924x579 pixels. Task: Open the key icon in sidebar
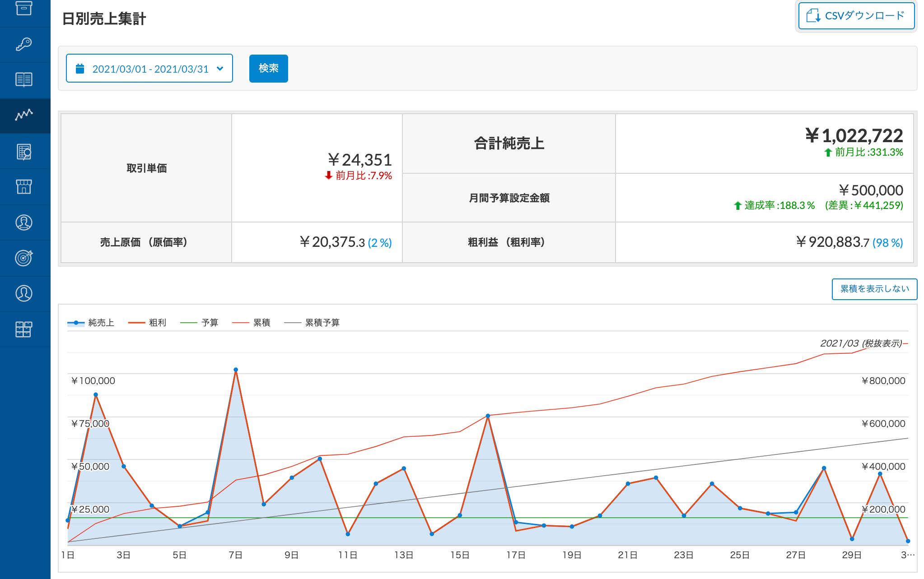(x=24, y=44)
